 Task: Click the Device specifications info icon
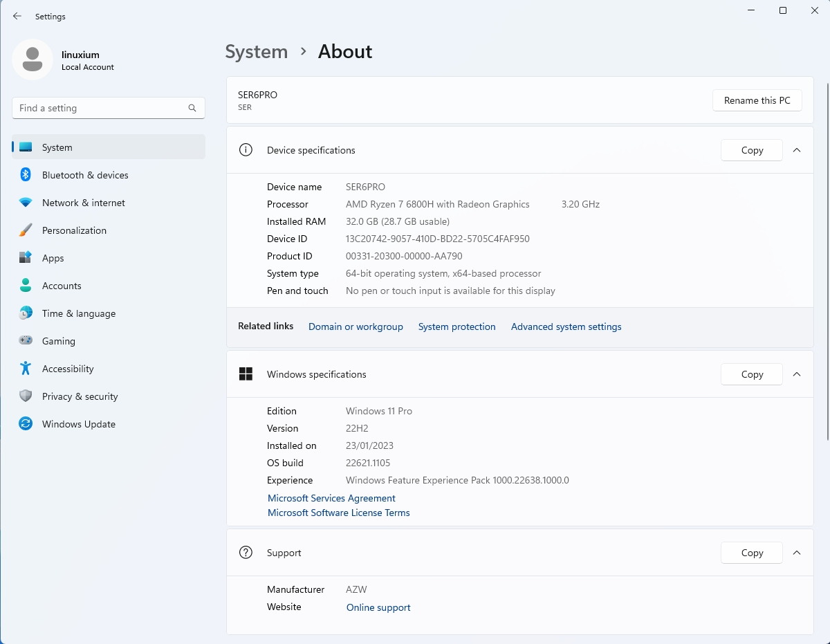coord(246,150)
